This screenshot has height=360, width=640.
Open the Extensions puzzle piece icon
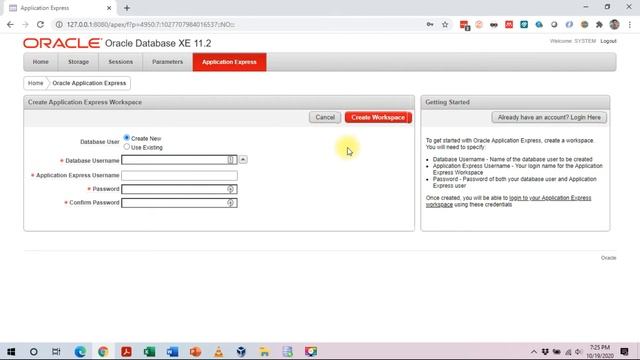tap(599, 24)
